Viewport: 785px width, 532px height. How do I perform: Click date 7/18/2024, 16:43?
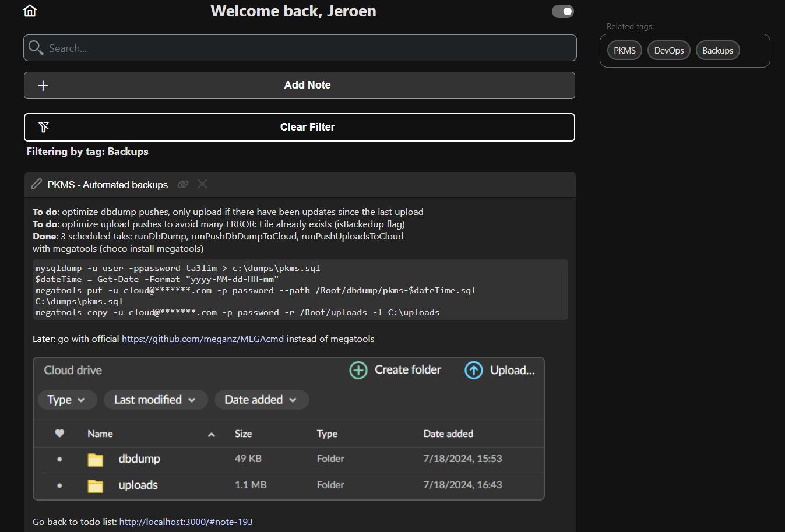point(463,485)
